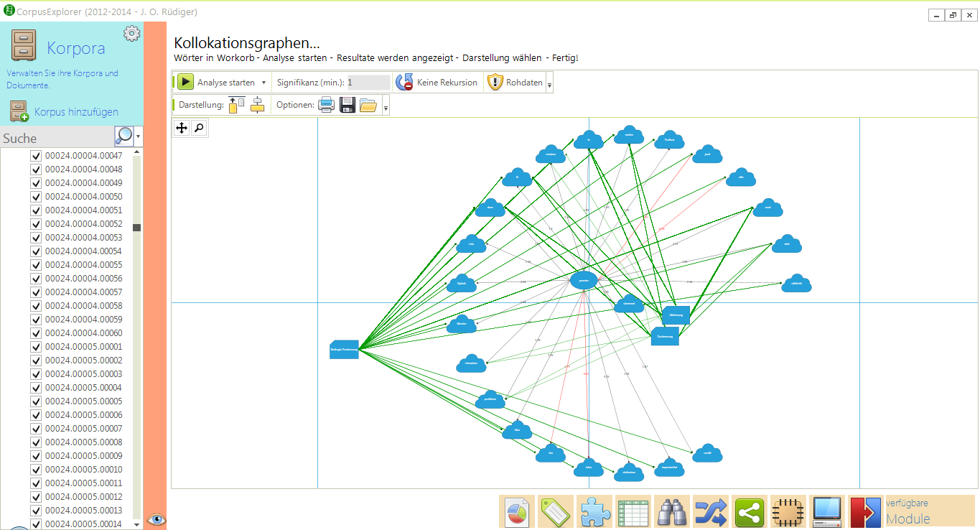980x530 pixels.
Task: Activate the magnifier zoom tool
Action: point(199,128)
